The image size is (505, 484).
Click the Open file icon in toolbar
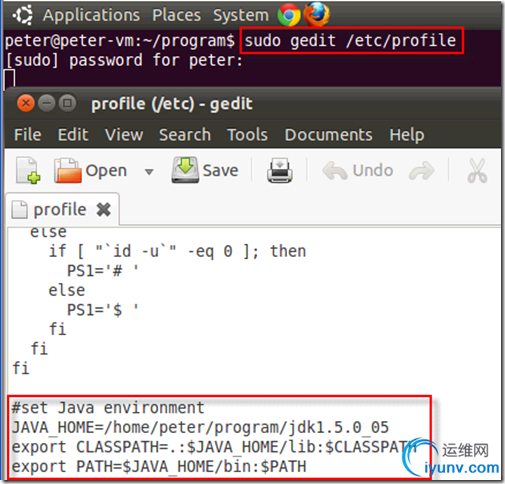[x=68, y=170]
